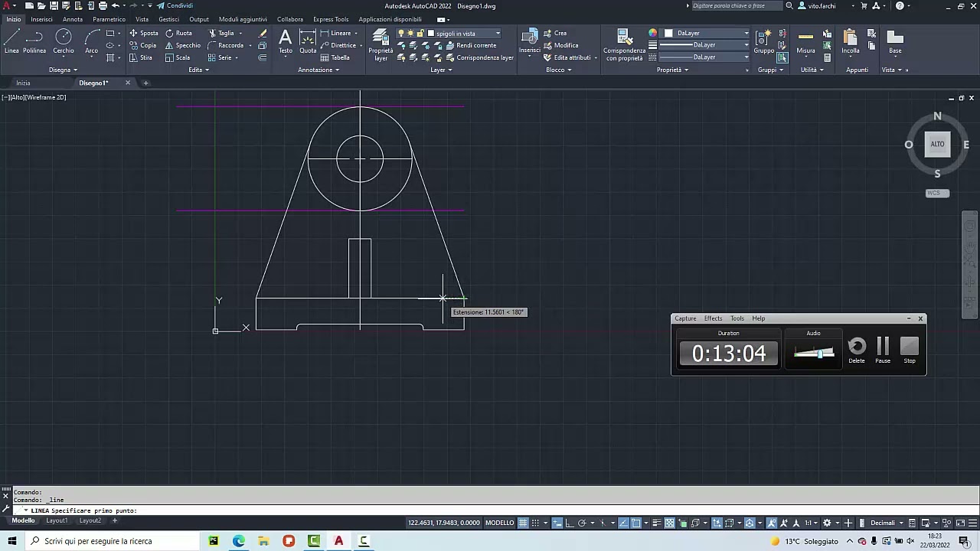The height and width of the screenshot is (551, 980).
Task: Expand the Proprietà panel
Action: pos(672,70)
